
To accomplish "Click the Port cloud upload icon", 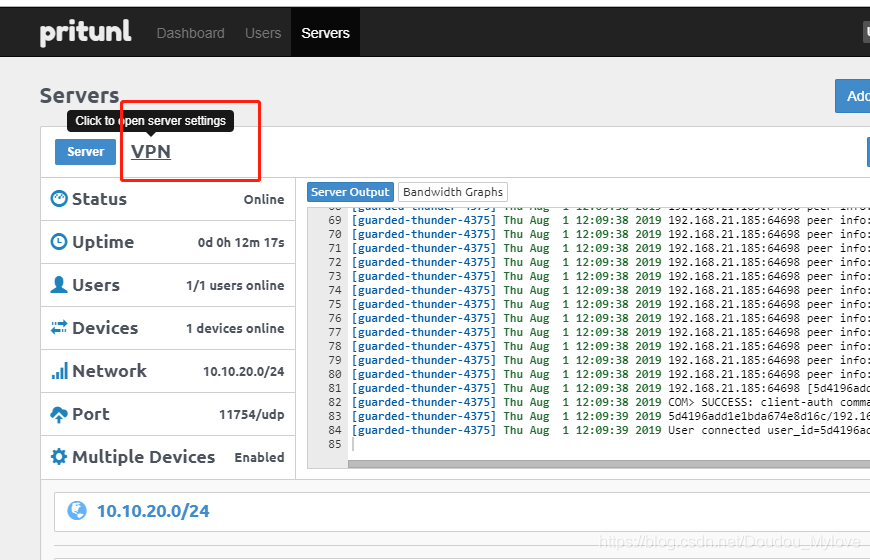I will [59, 414].
